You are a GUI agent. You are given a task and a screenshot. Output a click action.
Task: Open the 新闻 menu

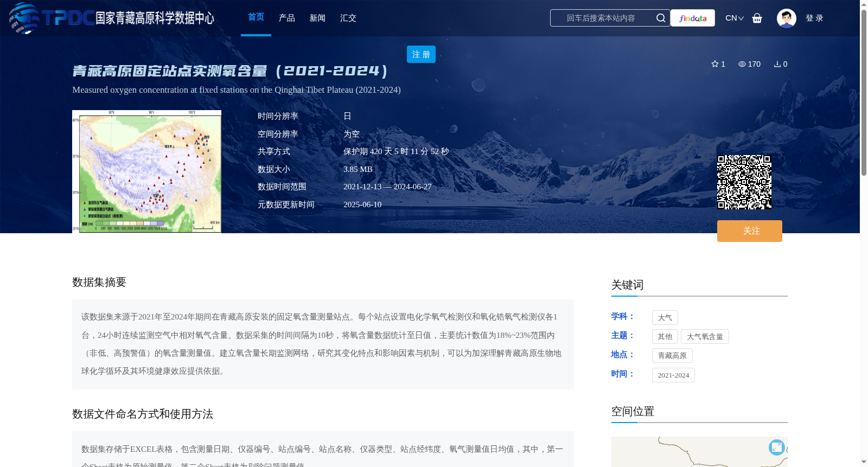pyautogui.click(x=317, y=18)
